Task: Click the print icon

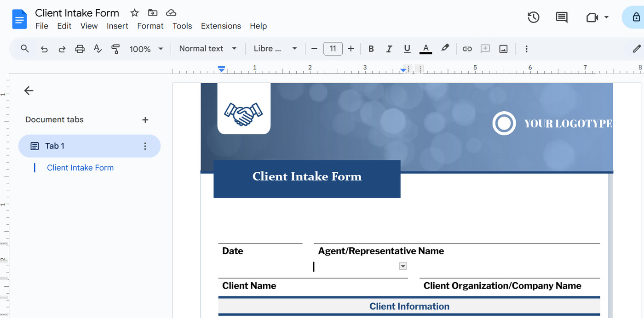Action: (x=80, y=49)
